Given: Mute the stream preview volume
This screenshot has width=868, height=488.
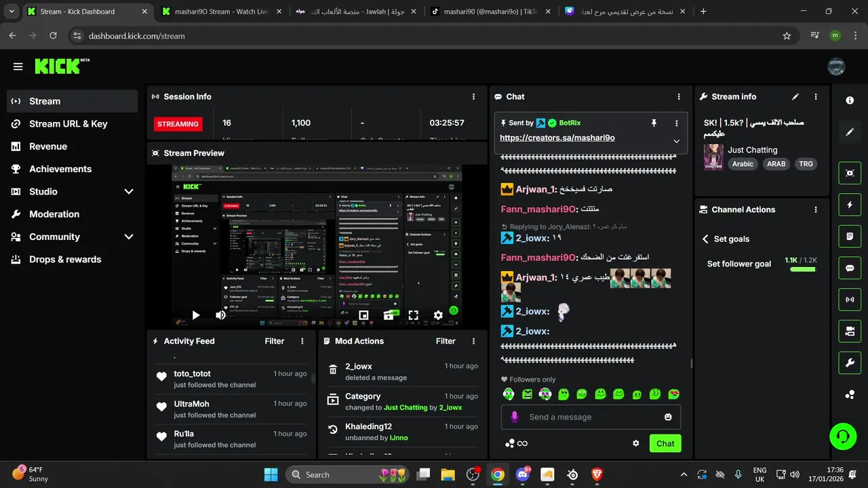Looking at the screenshot, I should pyautogui.click(x=220, y=315).
